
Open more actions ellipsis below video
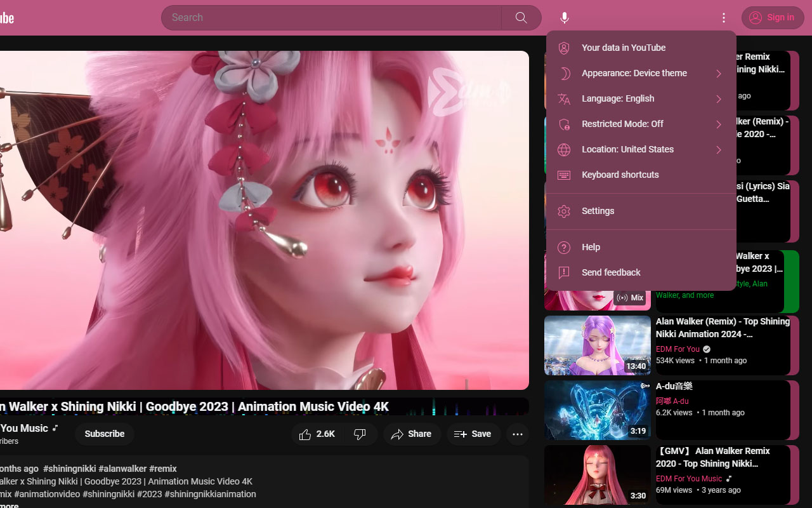click(x=518, y=434)
